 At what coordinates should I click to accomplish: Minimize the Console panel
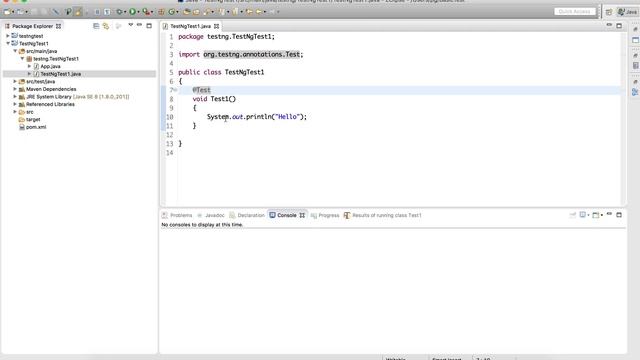pos(609,214)
